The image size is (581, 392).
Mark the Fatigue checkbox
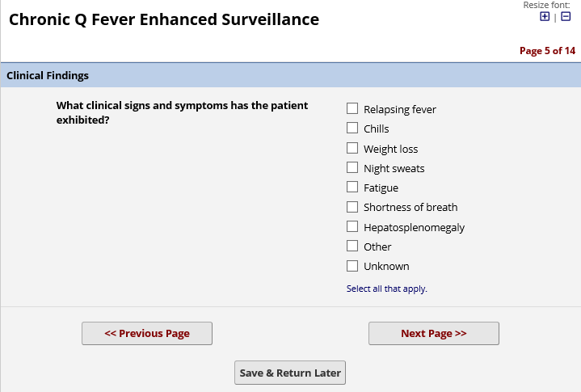tap(352, 187)
